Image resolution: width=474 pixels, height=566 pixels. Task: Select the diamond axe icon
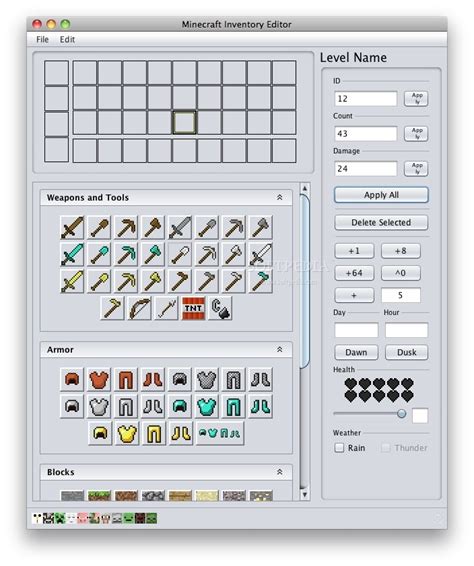point(153,254)
